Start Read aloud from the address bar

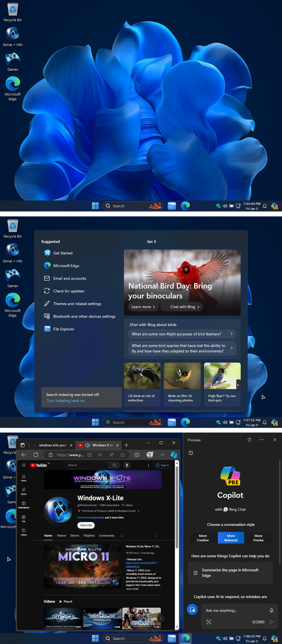click(111, 455)
